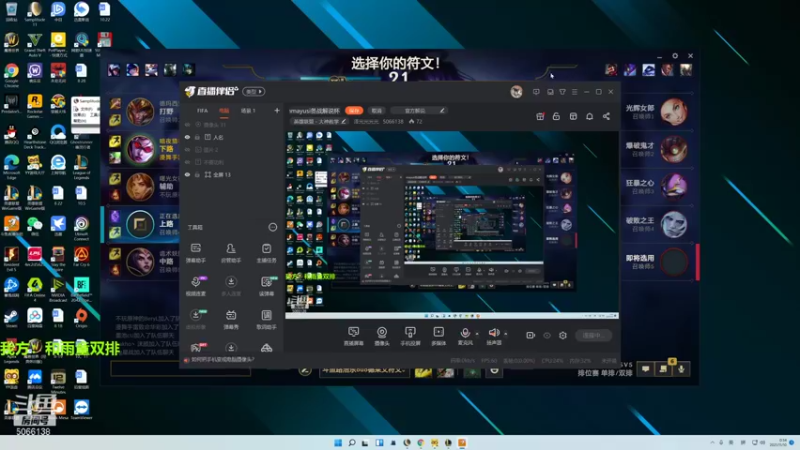Select the 下路 teammate champion portrait

click(x=140, y=148)
